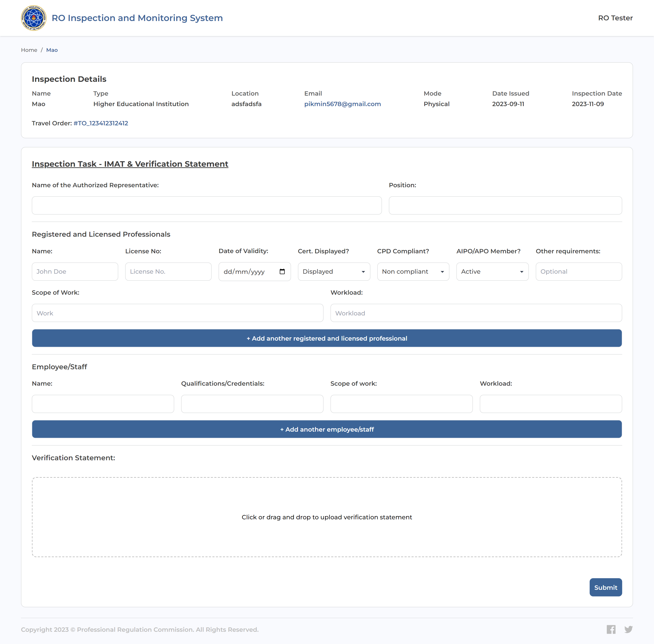Click the RO Inspection and Monitoring System title
This screenshot has height=644, width=654.
pyautogui.click(x=137, y=18)
